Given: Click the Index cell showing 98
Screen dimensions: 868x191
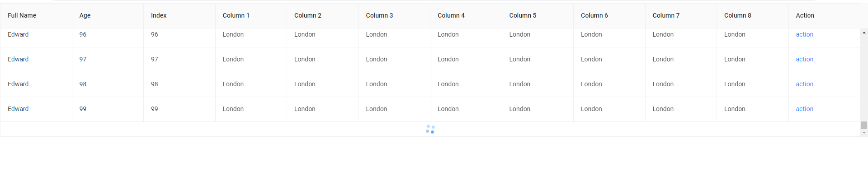Looking at the screenshot, I should pos(155,84).
